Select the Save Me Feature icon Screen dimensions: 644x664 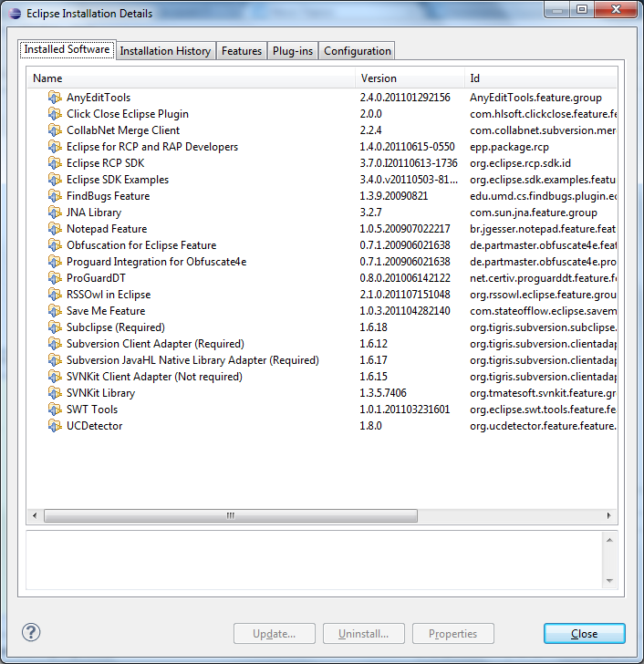54,311
